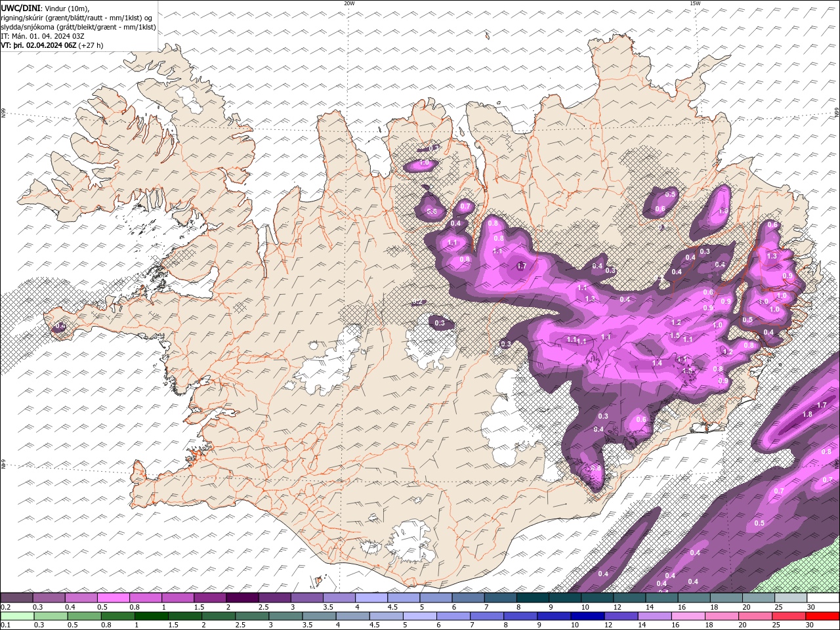Select the 1.5–2 magenta-purple snow legend swatch
Image resolution: width=840 pixels, height=630 pixels.
click(210, 598)
